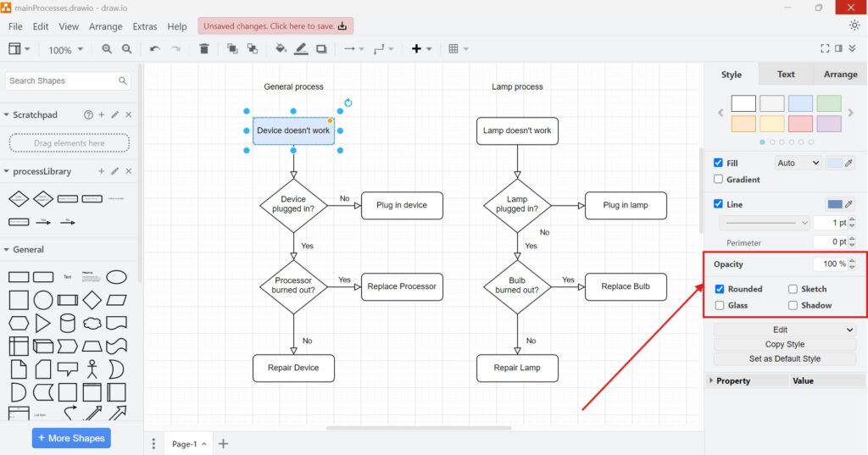Viewport: 868px width, 455px height.
Task: Pick fill color with the eyedropper icon
Action: tap(849, 163)
